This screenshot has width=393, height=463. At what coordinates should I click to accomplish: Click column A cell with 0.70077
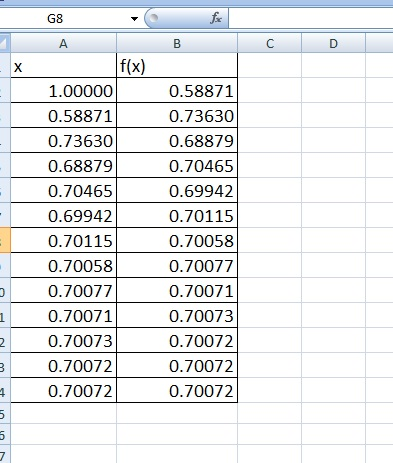pos(64,290)
